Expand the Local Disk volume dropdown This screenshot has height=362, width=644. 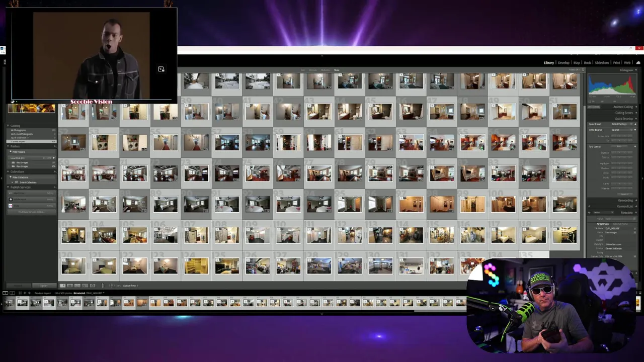pos(53,158)
